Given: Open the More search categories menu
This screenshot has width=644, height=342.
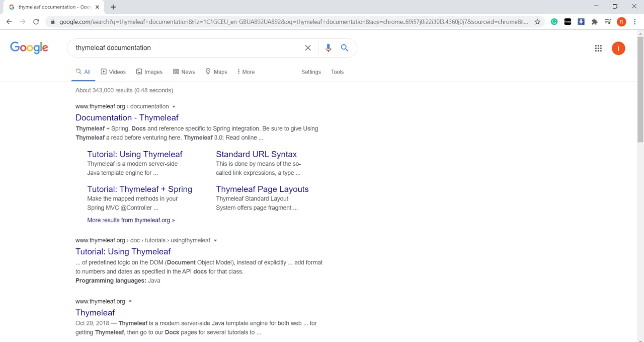Looking at the screenshot, I should (x=246, y=72).
